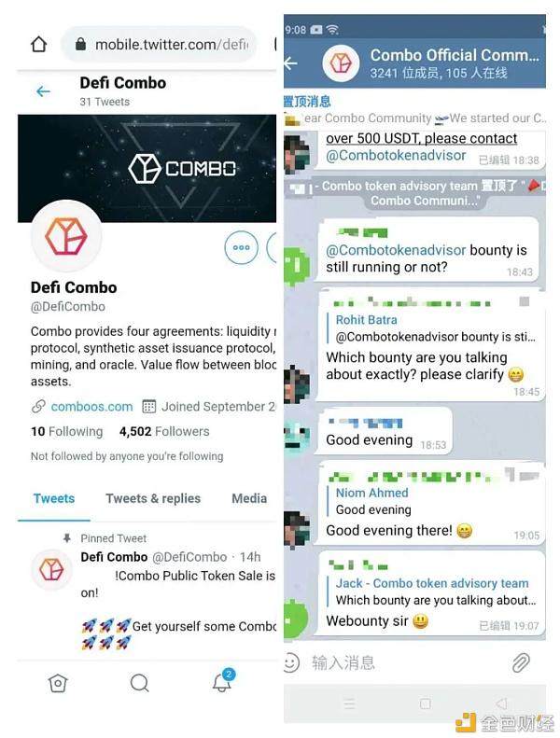Switch to Tweets & replies tab
The image size is (560, 738).
tap(153, 498)
